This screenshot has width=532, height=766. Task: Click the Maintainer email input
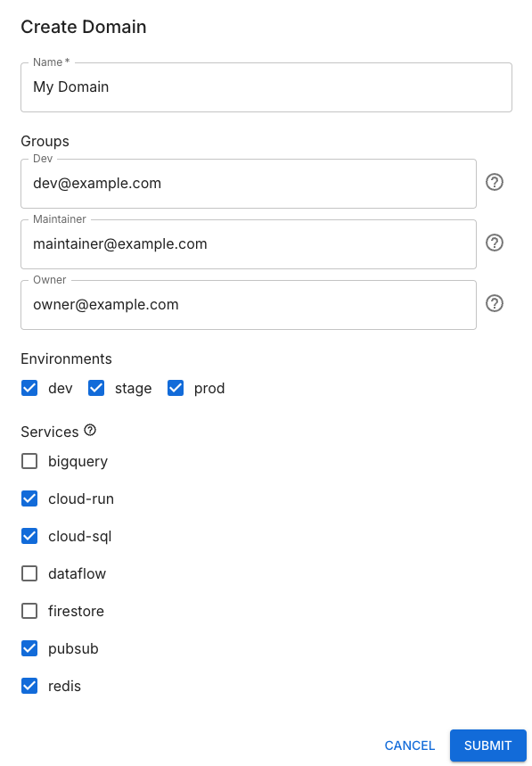click(x=249, y=244)
